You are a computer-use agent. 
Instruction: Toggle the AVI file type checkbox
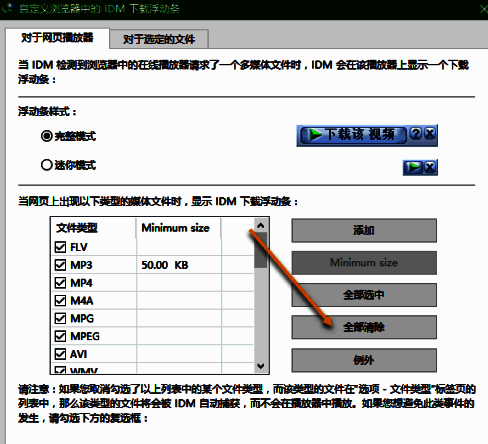(60, 354)
